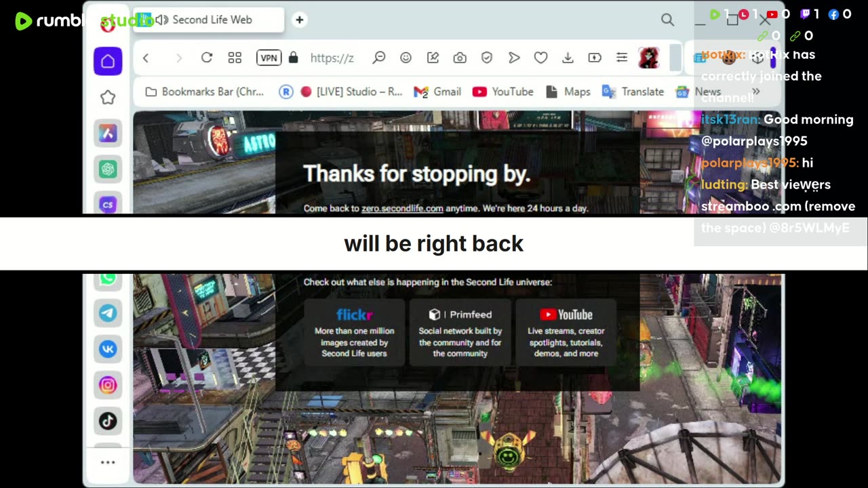This screenshot has height=488, width=868.
Task: Take a snapshot with the camera icon
Action: pos(460,58)
